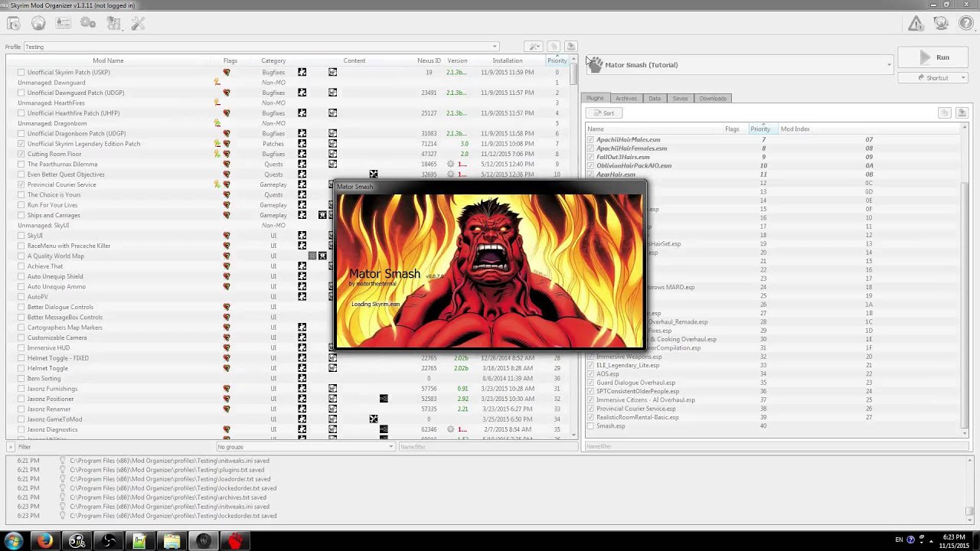Viewport: 980px width, 551px height.
Task: Click the flag icon on the Unmanaged: Dawnguard row
Action: (217, 82)
